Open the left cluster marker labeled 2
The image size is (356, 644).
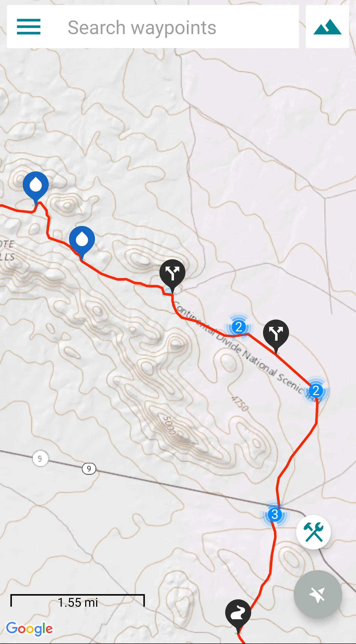click(x=239, y=327)
